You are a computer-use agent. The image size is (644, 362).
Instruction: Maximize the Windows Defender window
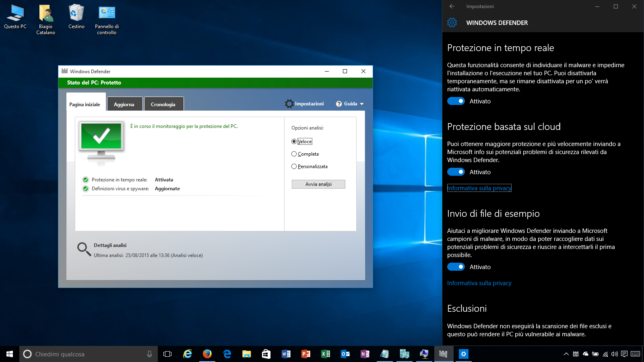click(x=345, y=71)
